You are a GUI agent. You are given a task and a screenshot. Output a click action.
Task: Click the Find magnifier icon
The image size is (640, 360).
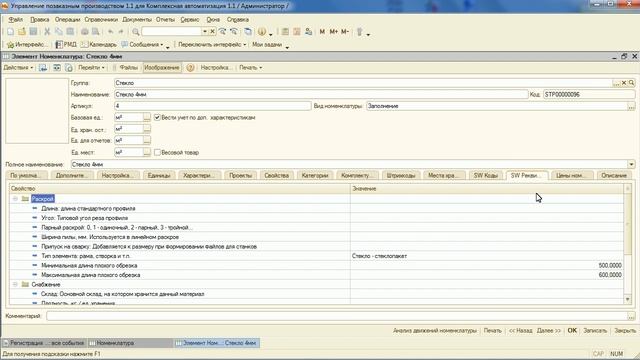pyautogui.click(x=136, y=31)
